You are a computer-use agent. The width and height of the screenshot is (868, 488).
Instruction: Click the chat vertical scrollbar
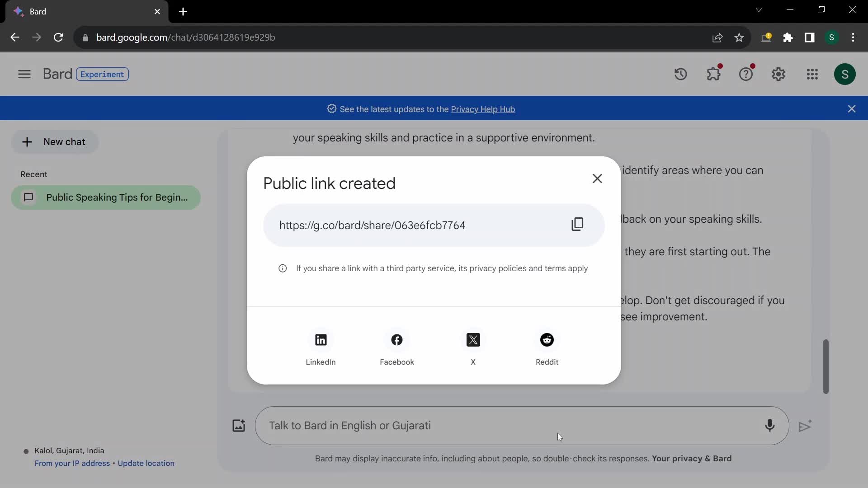point(826,366)
